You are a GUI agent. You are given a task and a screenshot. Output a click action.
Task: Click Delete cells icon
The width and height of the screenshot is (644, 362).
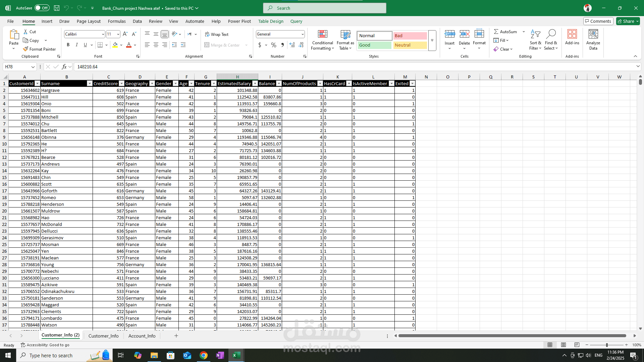point(465,34)
